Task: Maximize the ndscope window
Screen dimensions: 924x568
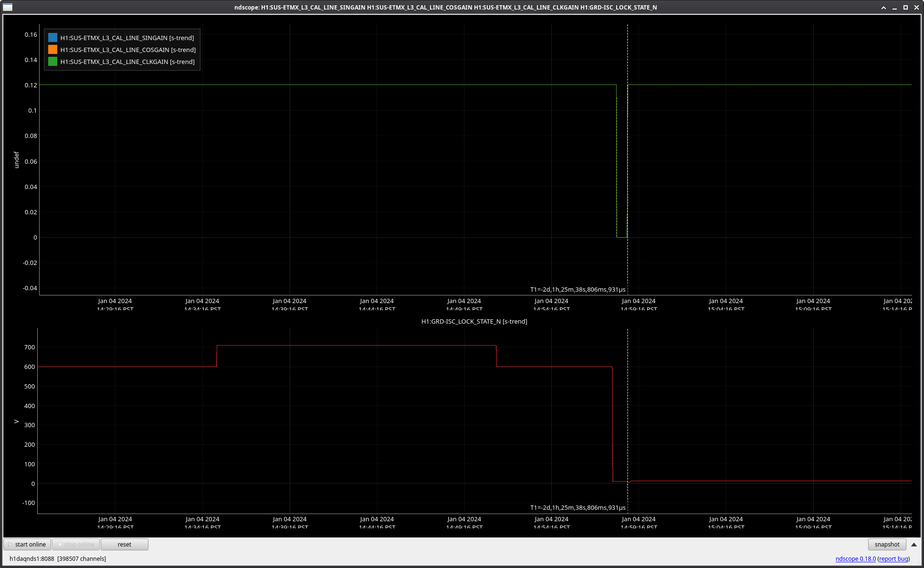Action: coord(905,7)
